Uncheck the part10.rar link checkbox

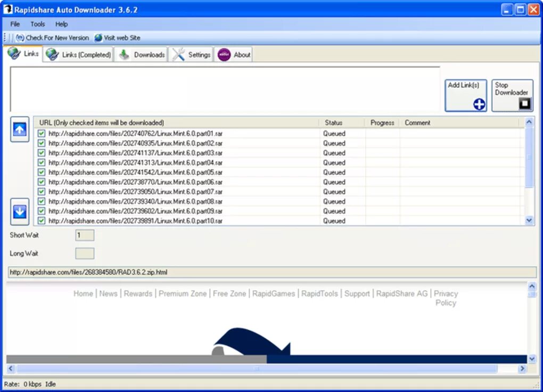click(x=41, y=221)
